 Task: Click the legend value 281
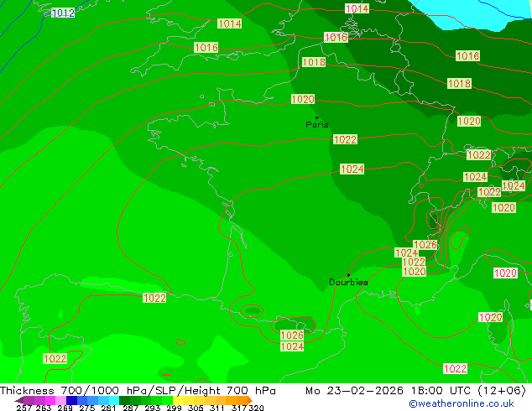108,408
